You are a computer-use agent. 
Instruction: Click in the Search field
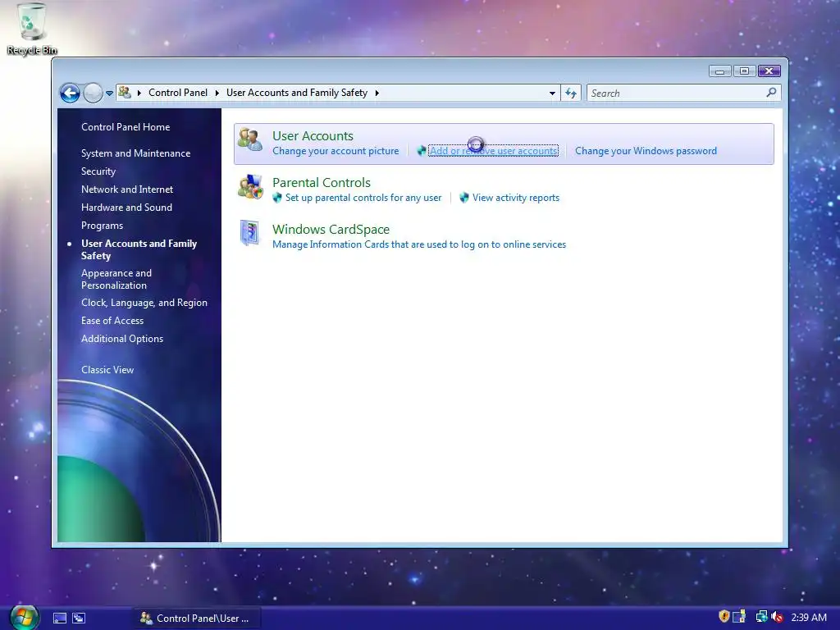point(675,94)
